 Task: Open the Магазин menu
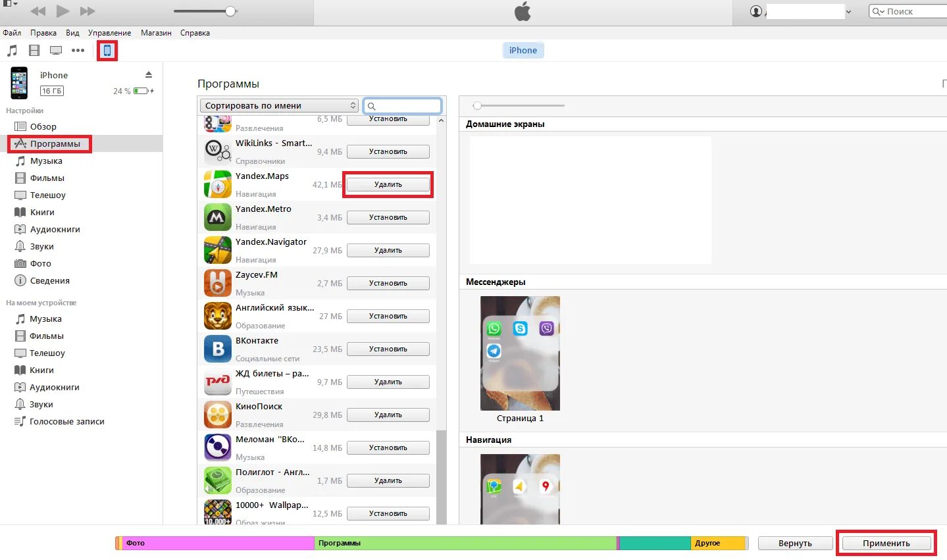(156, 33)
